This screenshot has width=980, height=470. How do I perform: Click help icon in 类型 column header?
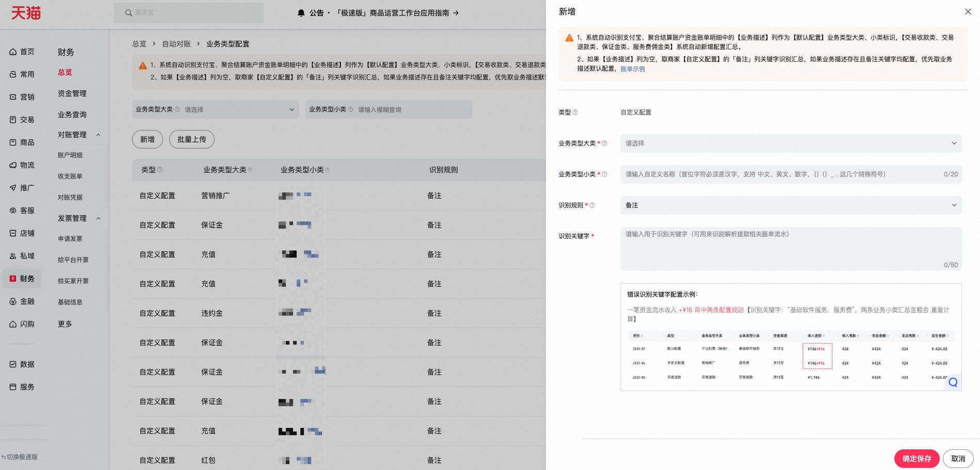160,170
